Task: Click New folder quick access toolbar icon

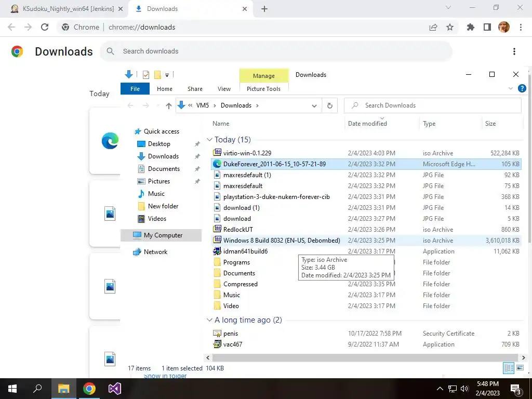Action: [x=157, y=75]
